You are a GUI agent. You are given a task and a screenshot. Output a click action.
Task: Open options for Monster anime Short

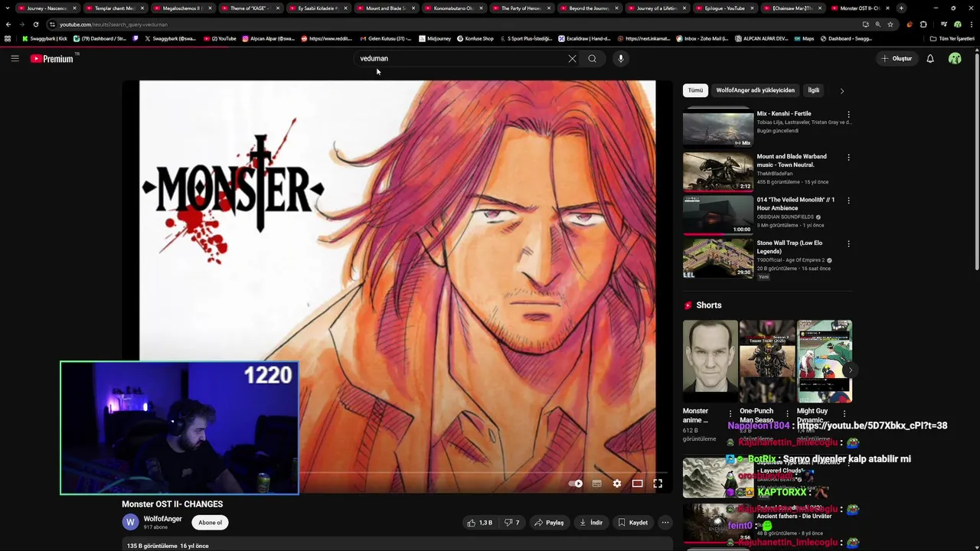tap(730, 414)
